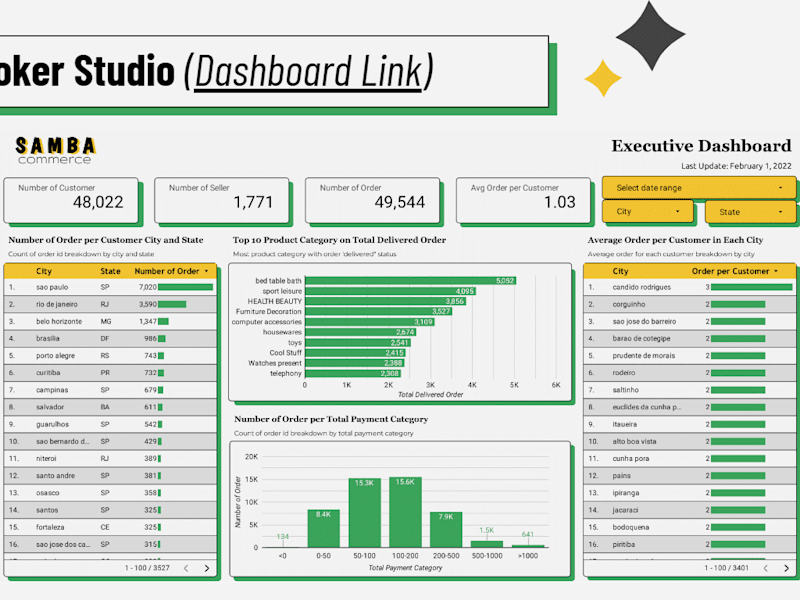Click the sao paulo row
Viewport: 800px width, 600px height.
pyautogui.click(x=110, y=287)
